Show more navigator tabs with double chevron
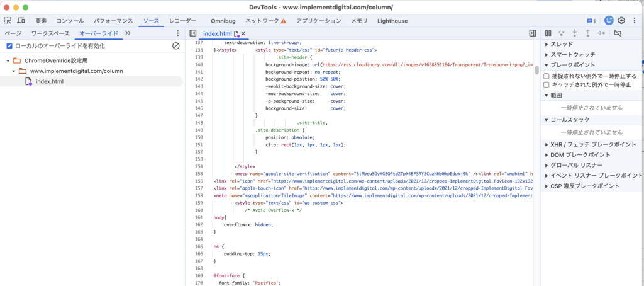644x286 pixels. (128, 33)
